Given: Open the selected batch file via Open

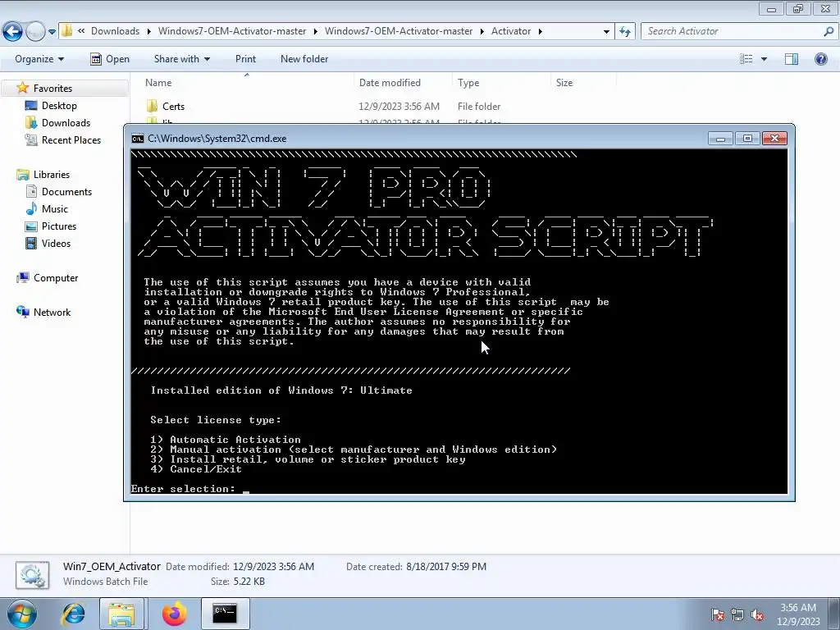Looking at the screenshot, I should pos(110,59).
